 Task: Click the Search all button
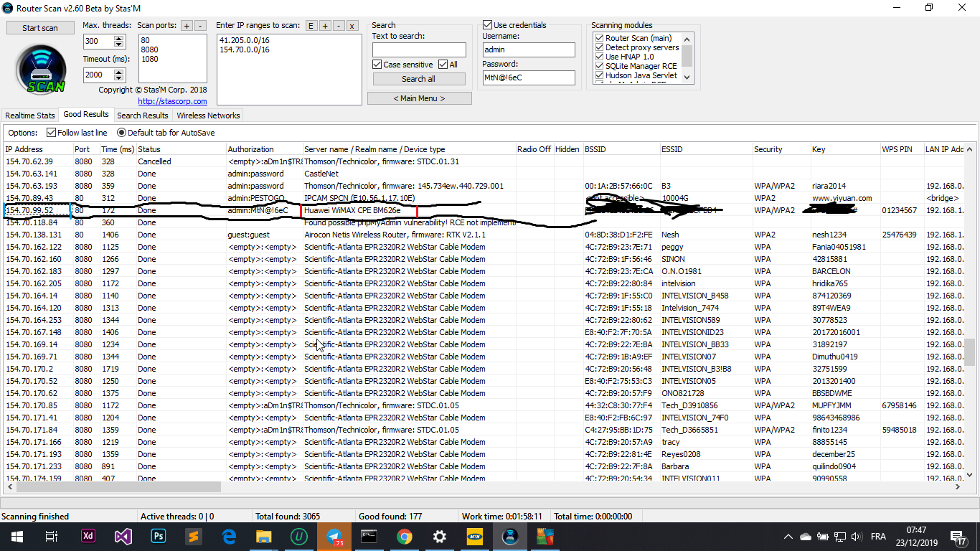(x=418, y=79)
